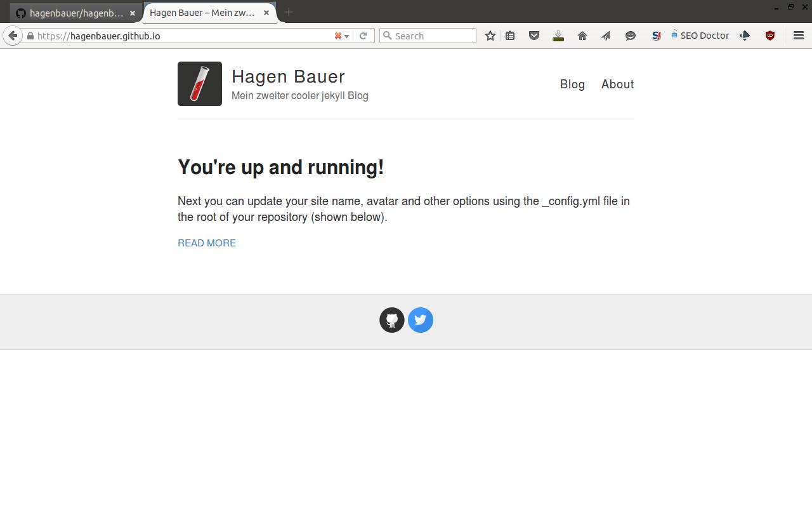View recent downloads

(558, 36)
